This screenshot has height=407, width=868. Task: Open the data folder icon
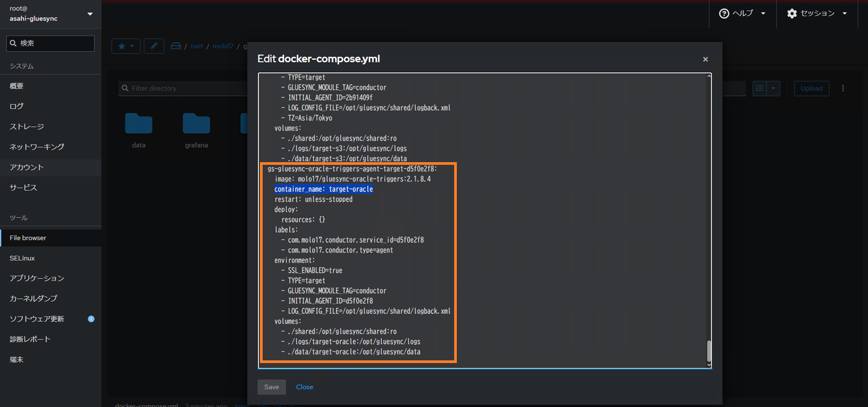coord(138,124)
